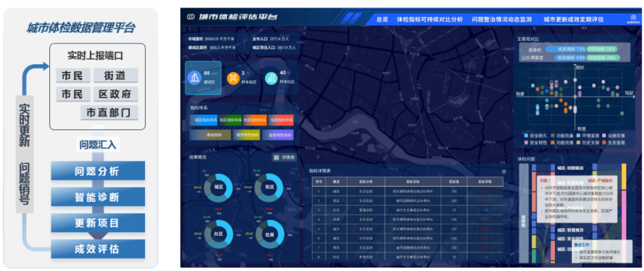Switch to the 总览 tab
The image size is (644, 271).
[x=382, y=19]
